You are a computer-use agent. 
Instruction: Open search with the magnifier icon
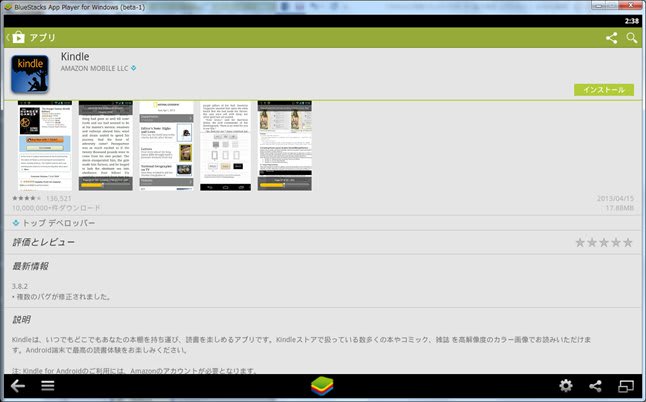(x=632, y=38)
